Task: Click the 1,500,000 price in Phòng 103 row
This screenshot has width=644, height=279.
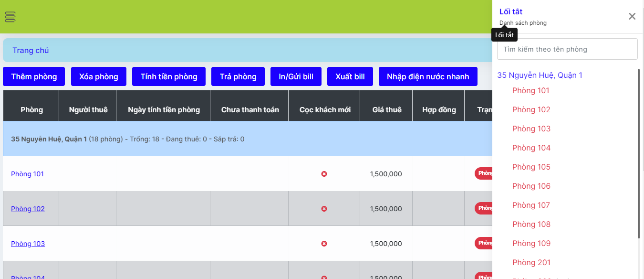Action: (386, 244)
